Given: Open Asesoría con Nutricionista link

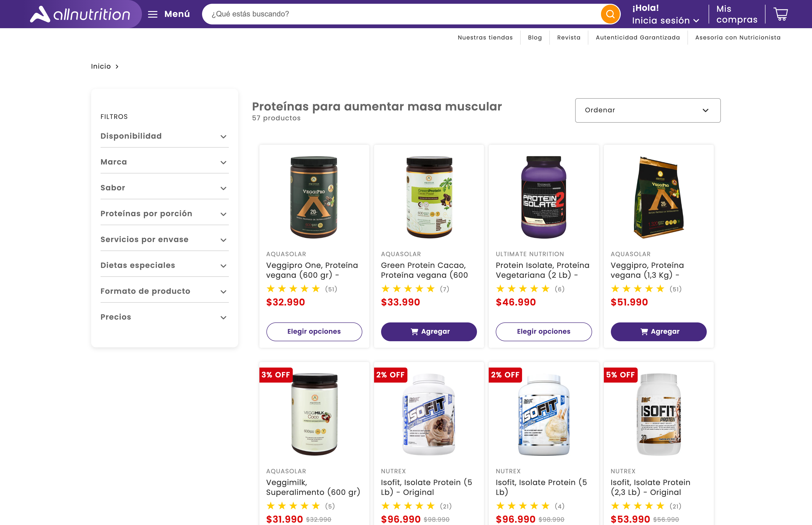Looking at the screenshot, I should [x=738, y=38].
